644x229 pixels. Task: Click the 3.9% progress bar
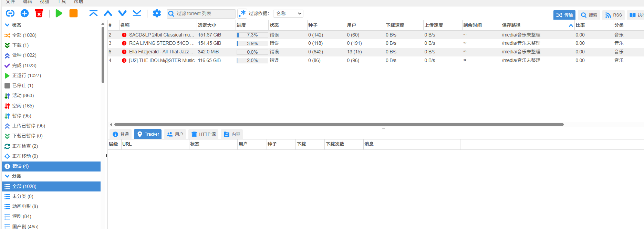click(x=252, y=43)
